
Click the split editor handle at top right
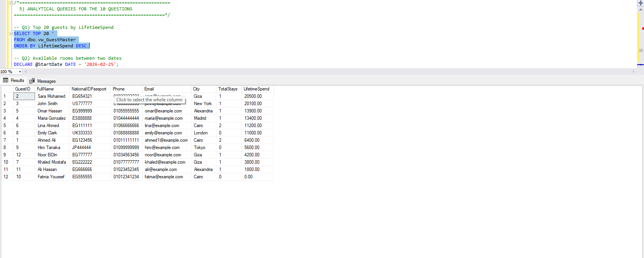pos(641,3)
